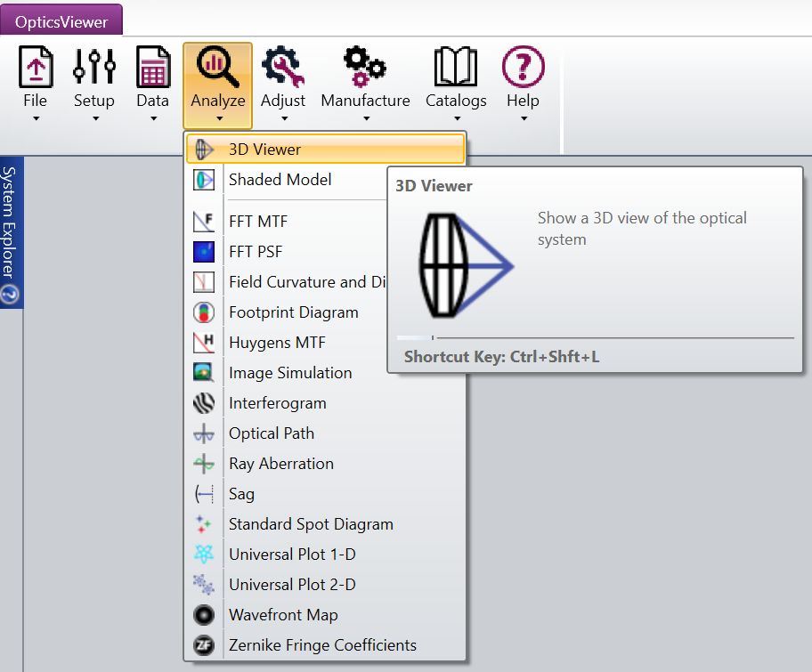Expand the Manufacture dropdown menu
The width and height of the screenshot is (812, 672).
pos(365,118)
